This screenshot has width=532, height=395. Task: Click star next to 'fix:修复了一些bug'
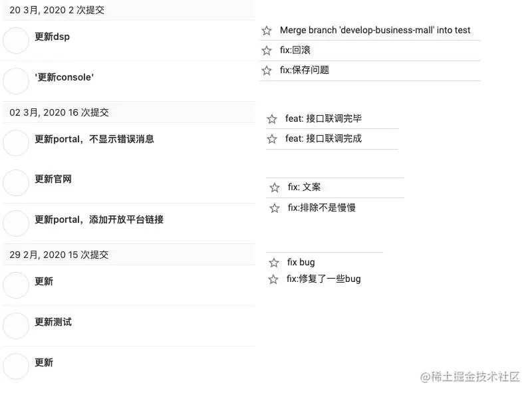tap(273, 279)
